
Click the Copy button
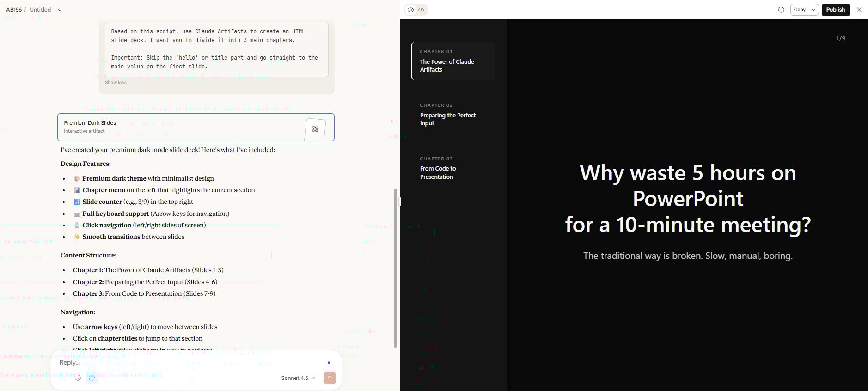[x=800, y=10]
